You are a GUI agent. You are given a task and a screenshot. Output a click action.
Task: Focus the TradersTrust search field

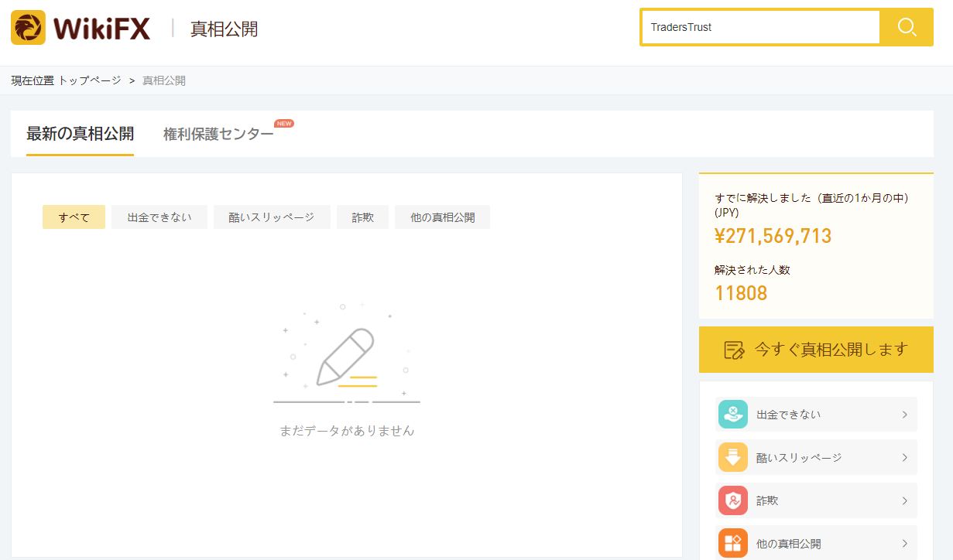(x=760, y=27)
